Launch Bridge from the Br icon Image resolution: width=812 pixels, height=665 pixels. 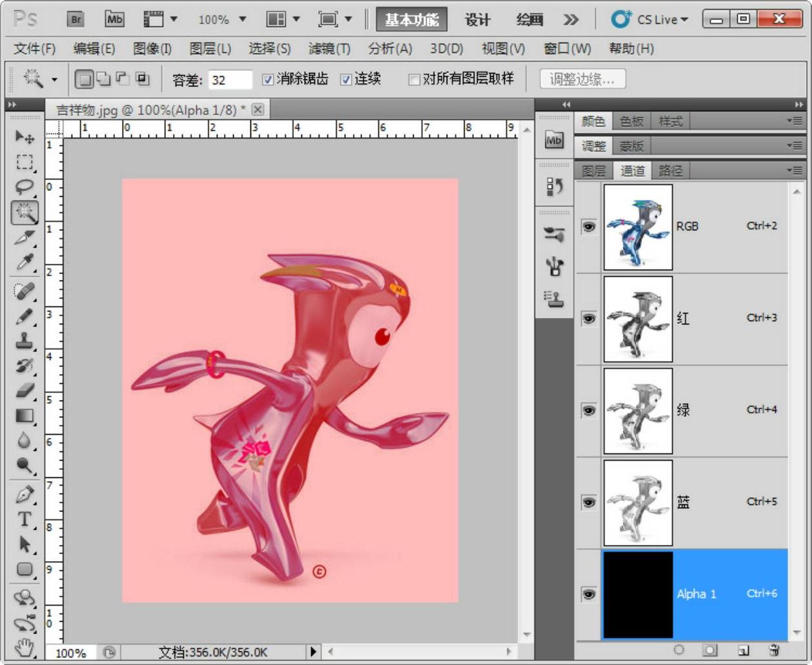76,19
